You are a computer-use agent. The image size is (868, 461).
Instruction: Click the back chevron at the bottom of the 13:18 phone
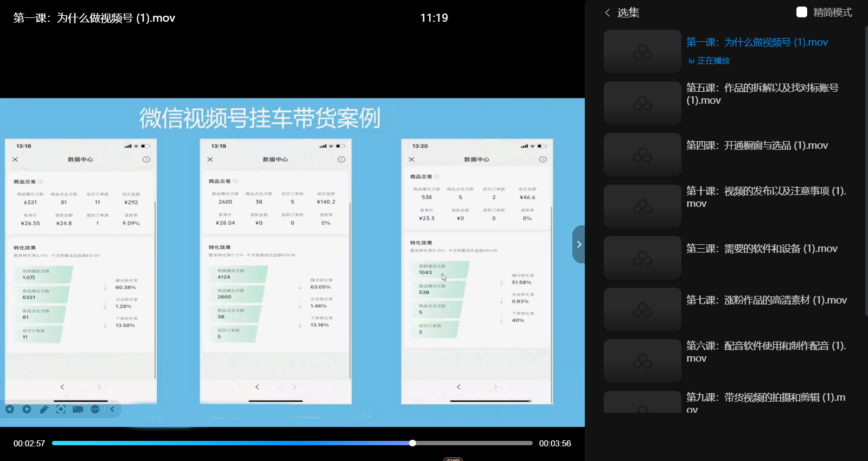click(x=62, y=387)
